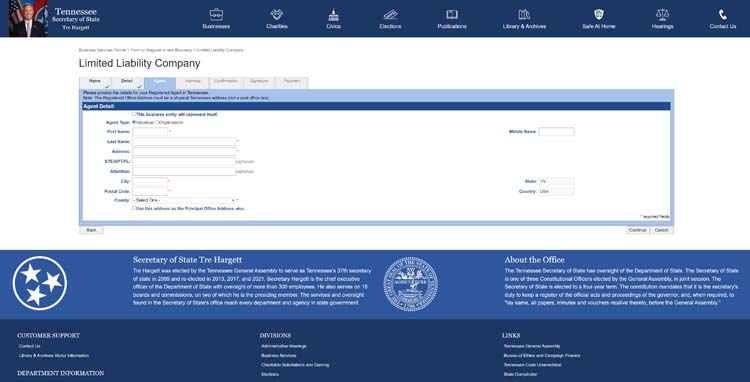Viewport: 750px width, 382px height.
Task: Check 'This business entity will represent itself'
Action: [x=134, y=114]
